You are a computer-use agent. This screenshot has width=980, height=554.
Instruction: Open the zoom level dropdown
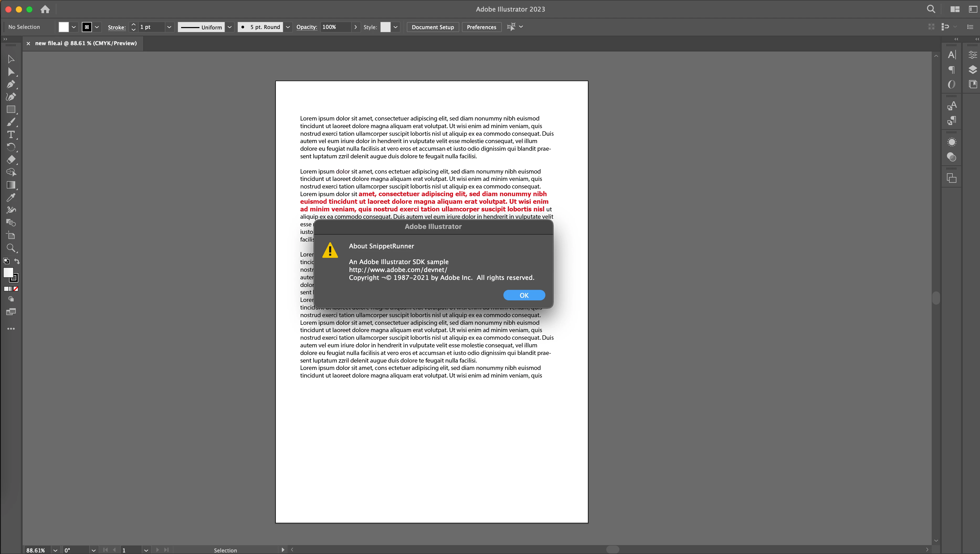(x=55, y=550)
